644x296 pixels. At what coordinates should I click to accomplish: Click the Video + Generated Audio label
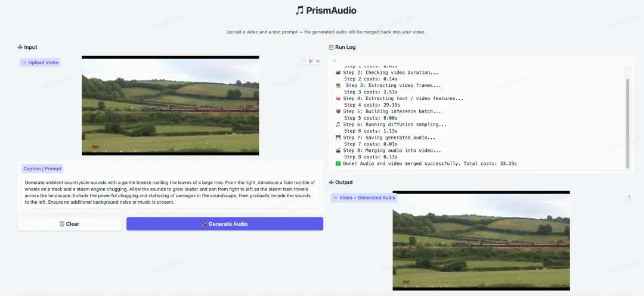[x=364, y=198]
